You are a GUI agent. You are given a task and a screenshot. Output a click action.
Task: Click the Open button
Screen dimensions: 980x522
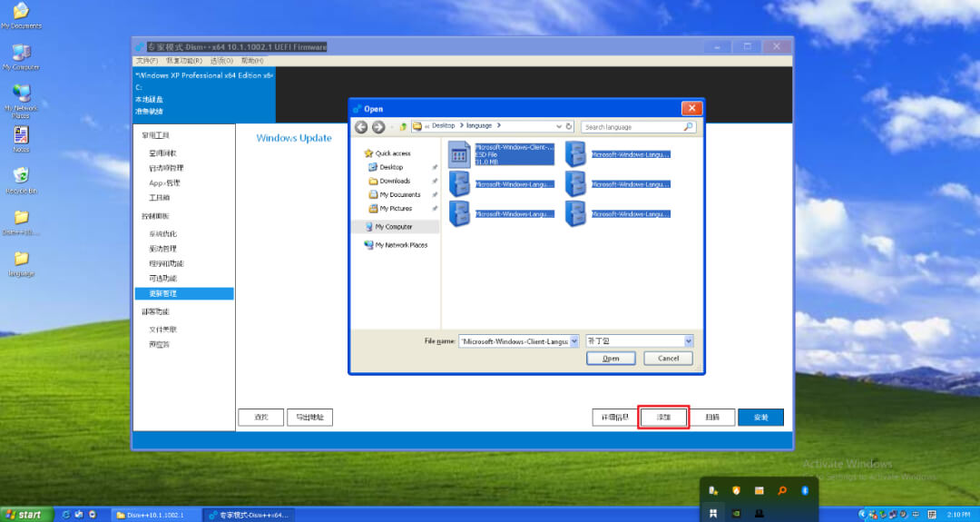pyautogui.click(x=611, y=359)
